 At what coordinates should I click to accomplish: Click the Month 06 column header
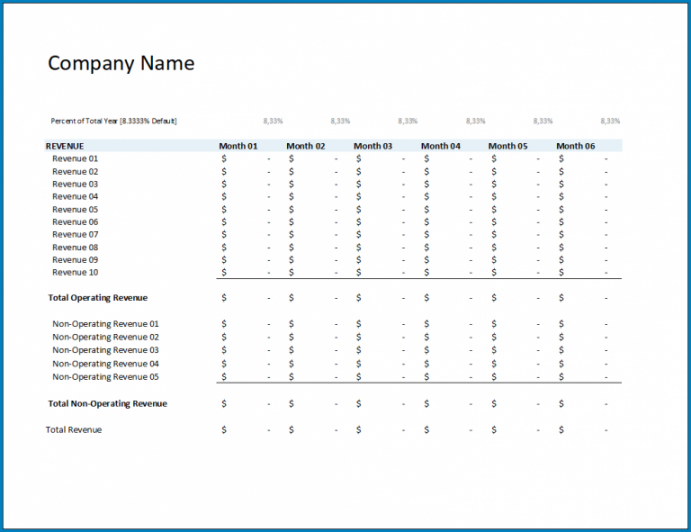pos(576,146)
